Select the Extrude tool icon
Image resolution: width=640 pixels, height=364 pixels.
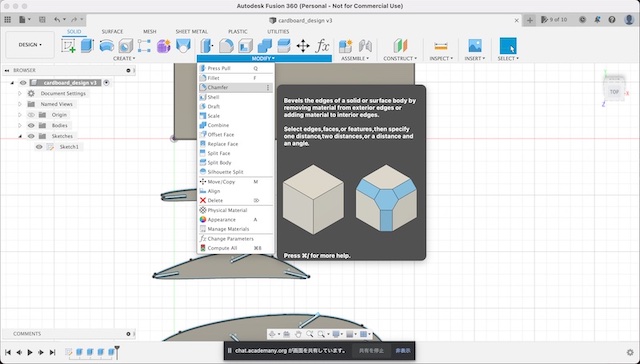87,46
